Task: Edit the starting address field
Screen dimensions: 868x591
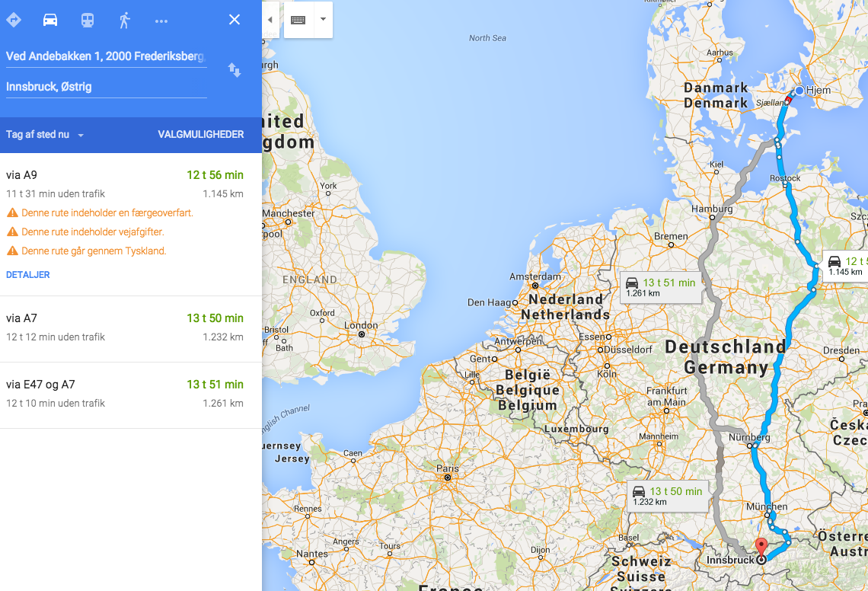Action: 106,56
